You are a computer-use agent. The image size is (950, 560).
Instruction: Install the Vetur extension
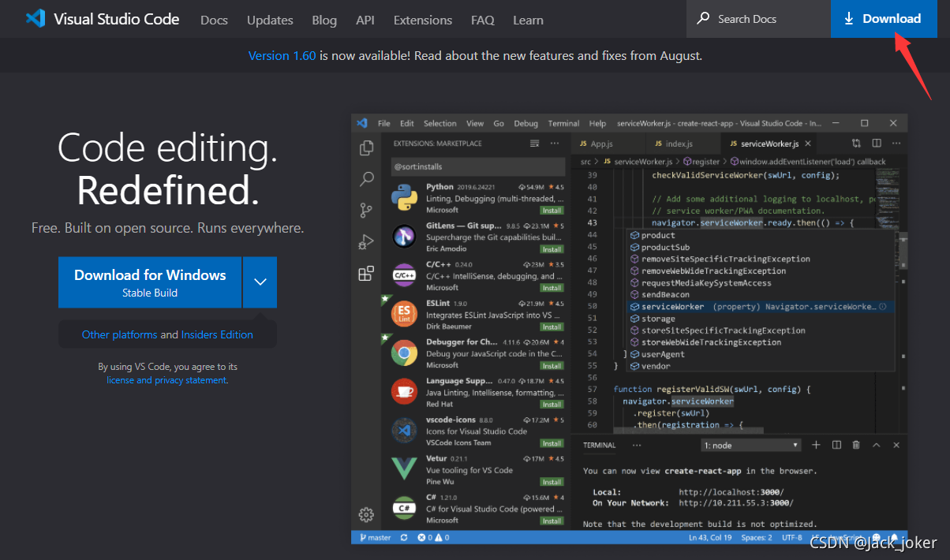coord(552,482)
